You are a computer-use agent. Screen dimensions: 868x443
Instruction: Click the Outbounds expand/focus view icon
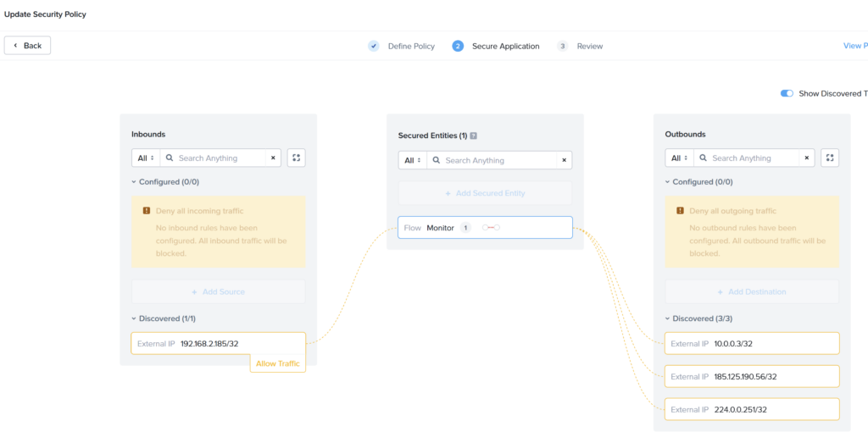pyautogui.click(x=830, y=158)
